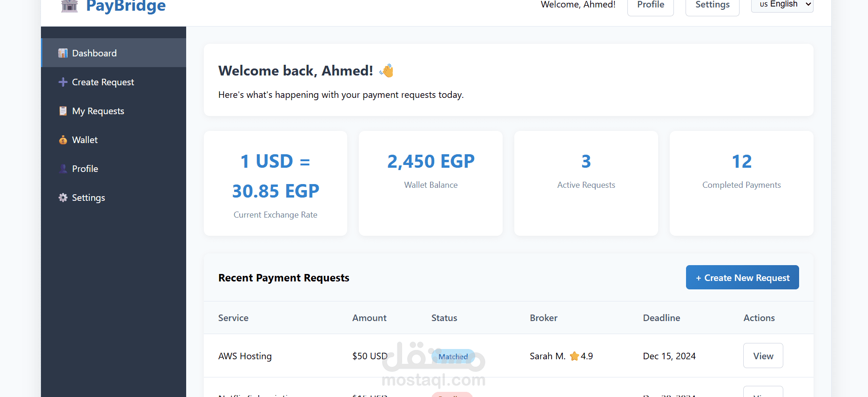View the AWS Hosting request
Image resolution: width=868 pixels, height=397 pixels.
tap(763, 356)
